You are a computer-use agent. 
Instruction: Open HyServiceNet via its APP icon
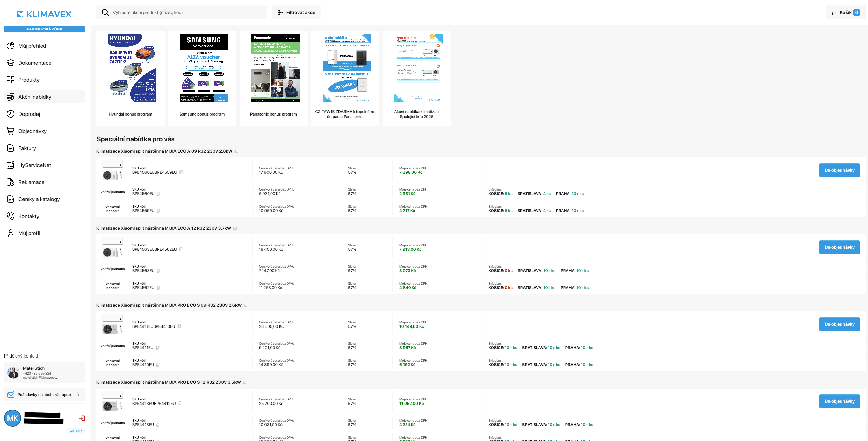pos(11,165)
